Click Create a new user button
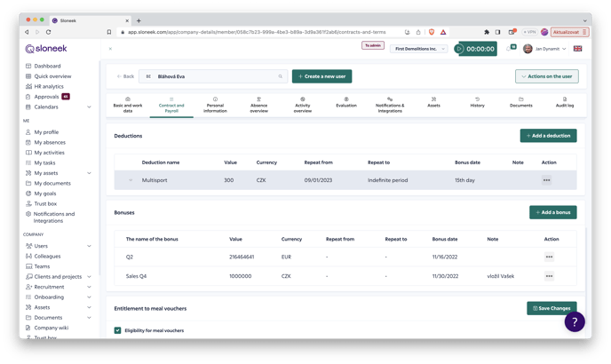The image size is (611, 364). (x=321, y=76)
